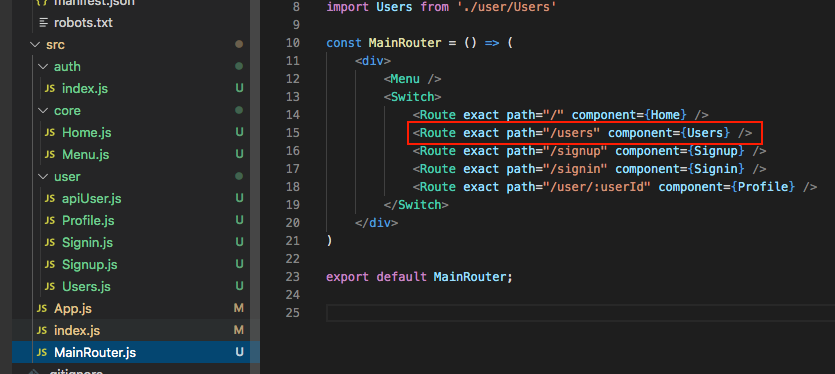
Task: Click the './user/Users' import string
Action: point(507,7)
